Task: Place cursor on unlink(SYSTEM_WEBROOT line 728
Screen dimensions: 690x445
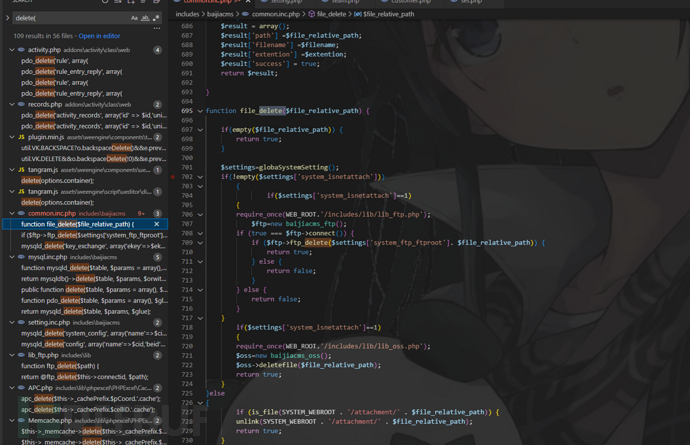Action: click(x=354, y=422)
